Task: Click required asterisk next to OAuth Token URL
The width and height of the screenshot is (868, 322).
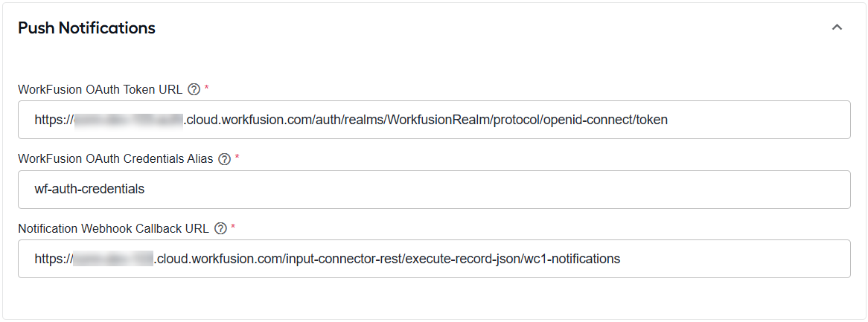Action: tap(206, 88)
